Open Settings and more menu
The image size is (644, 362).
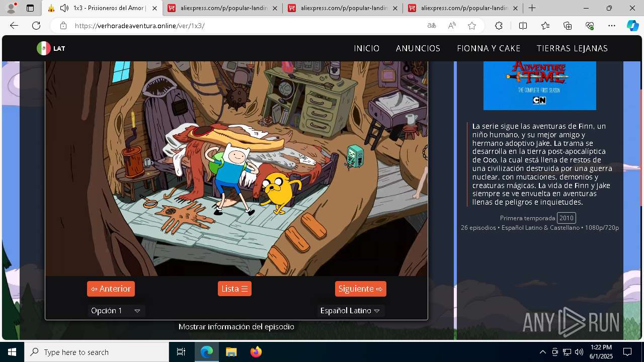(612, 26)
